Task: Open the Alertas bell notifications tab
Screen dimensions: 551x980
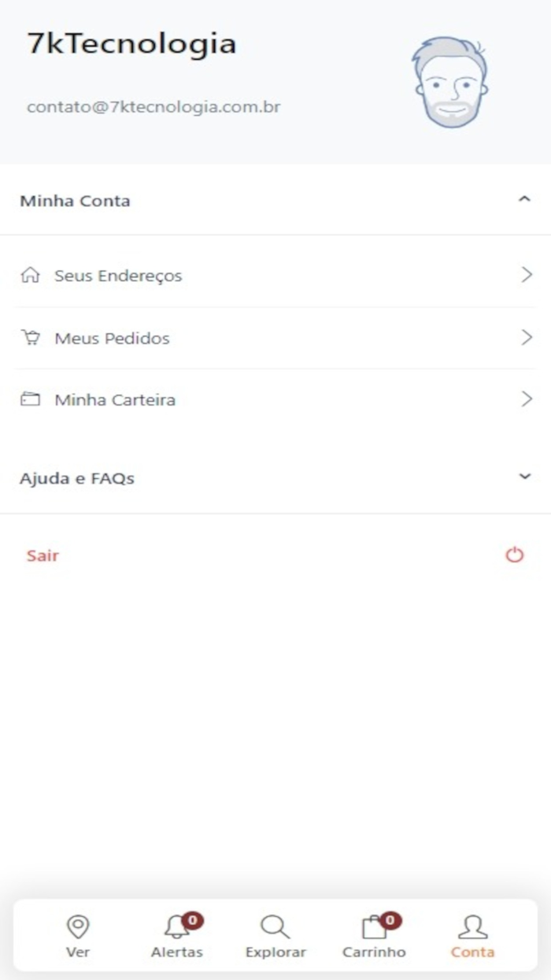Action: [x=176, y=927]
